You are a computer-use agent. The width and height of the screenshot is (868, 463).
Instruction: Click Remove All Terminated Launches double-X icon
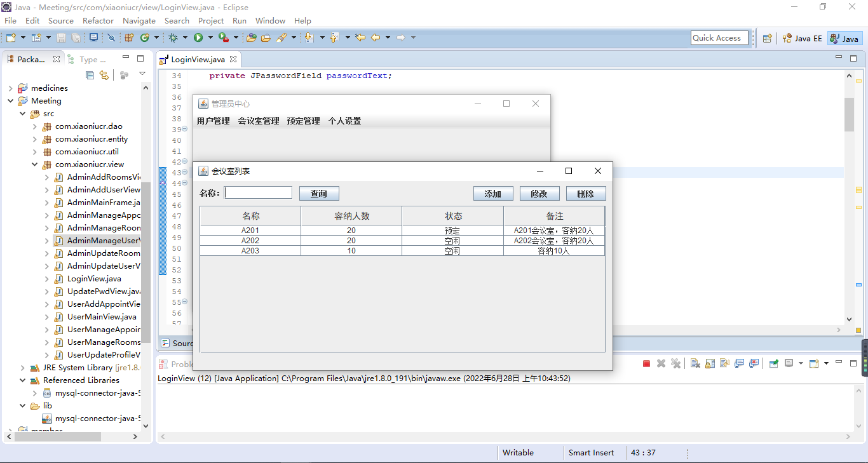tap(675, 363)
